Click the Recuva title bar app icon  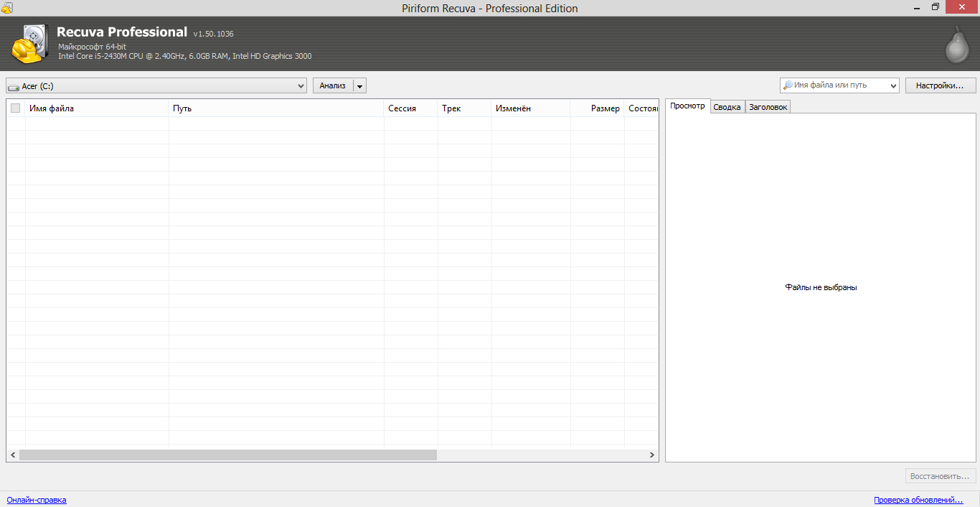[6, 8]
